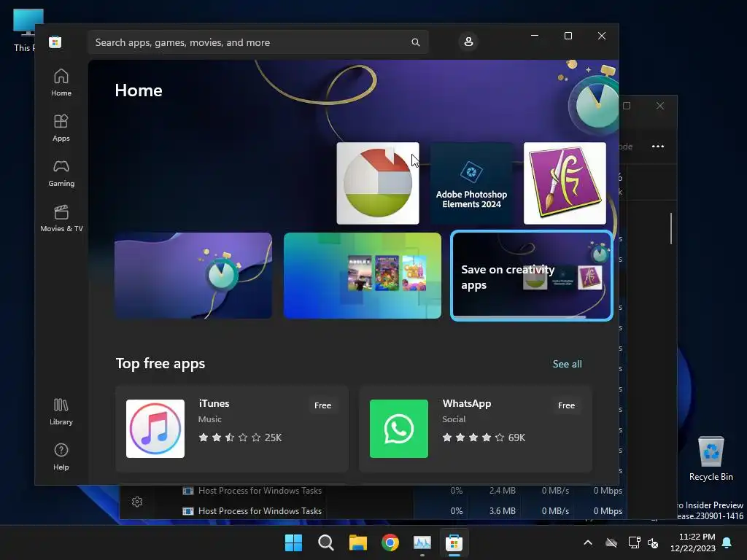
Task: Select the purple clock promo banner
Action: click(x=193, y=276)
